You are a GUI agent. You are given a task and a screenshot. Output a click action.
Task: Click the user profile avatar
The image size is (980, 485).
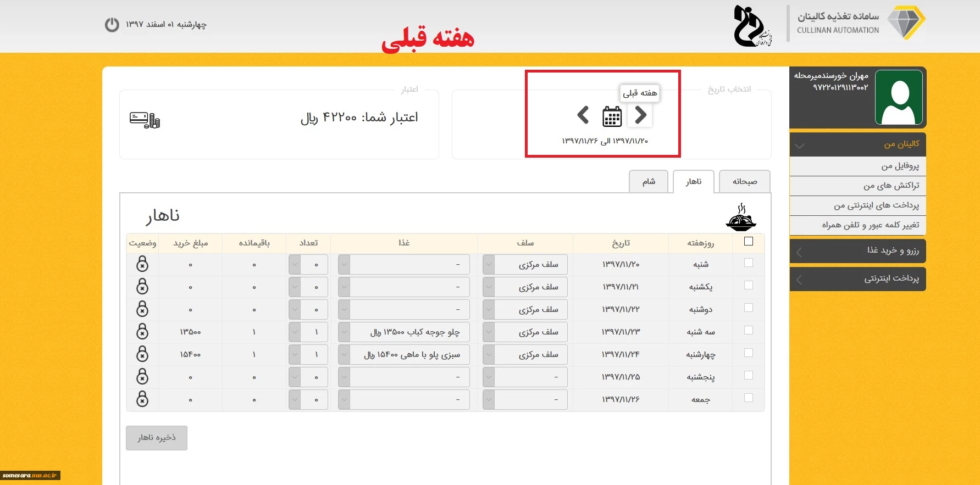(x=899, y=97)
